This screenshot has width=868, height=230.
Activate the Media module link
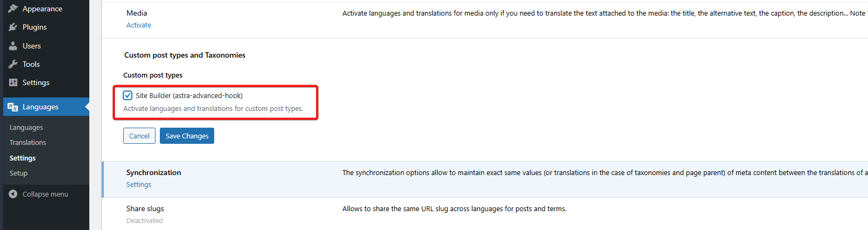pos(139,25)
